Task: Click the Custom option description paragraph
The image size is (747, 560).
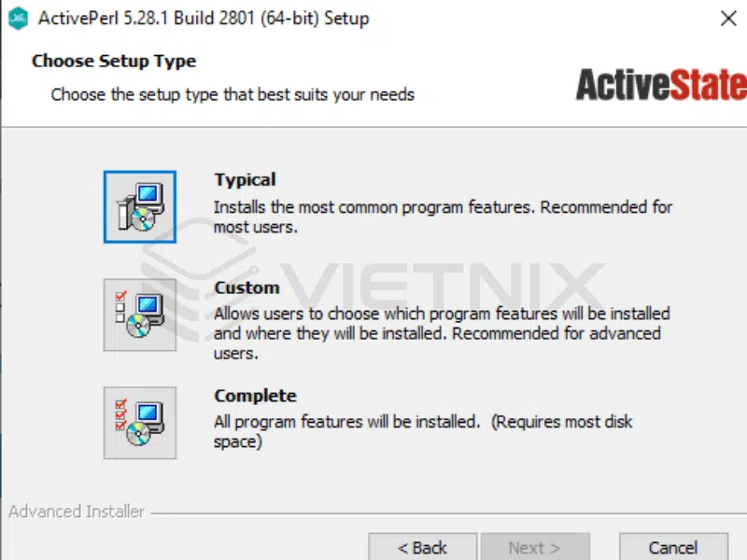Action: (x=442, y=333)
